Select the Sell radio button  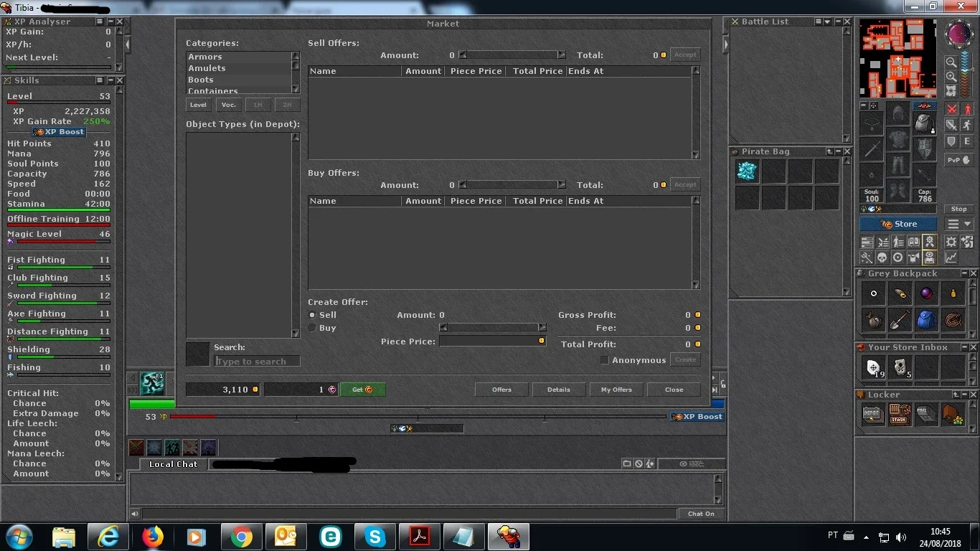pos(312,315)
